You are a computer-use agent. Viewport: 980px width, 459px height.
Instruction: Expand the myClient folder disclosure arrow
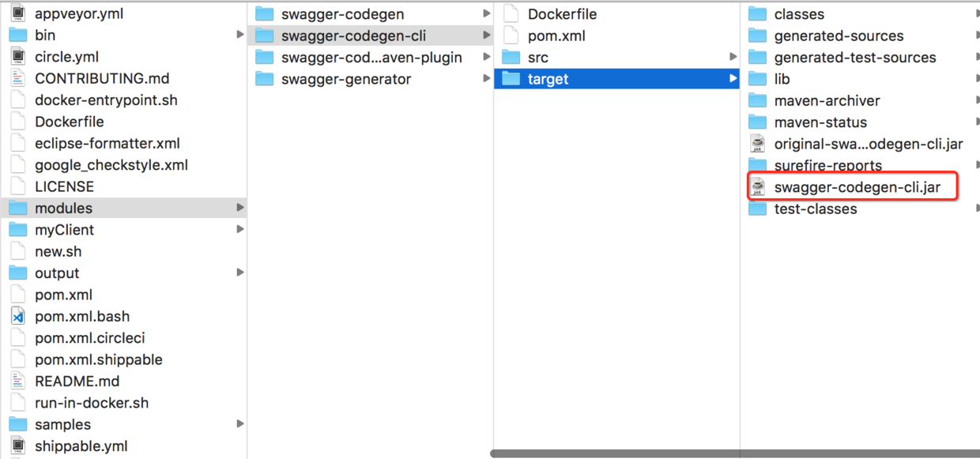point(240,230)
